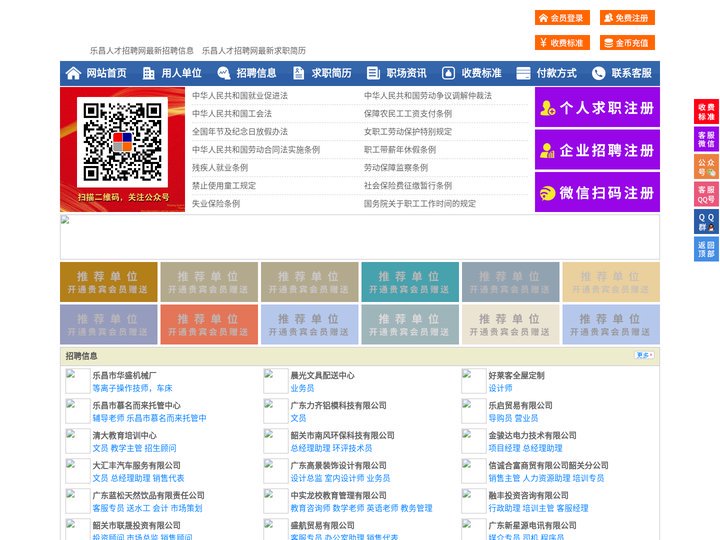Open the 求职简历 menu item
This screenshot has width=720, height=540.
pos(332,73)
